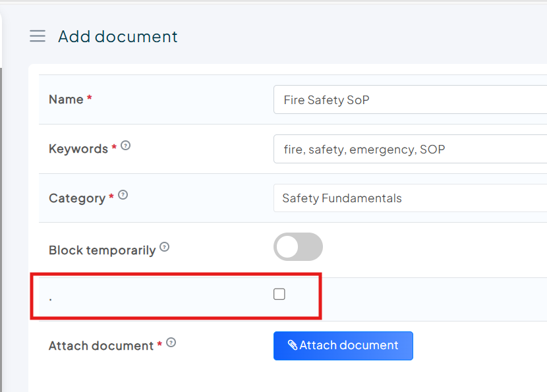
Task: Click the Add document page heading
Action: (118, 36)
